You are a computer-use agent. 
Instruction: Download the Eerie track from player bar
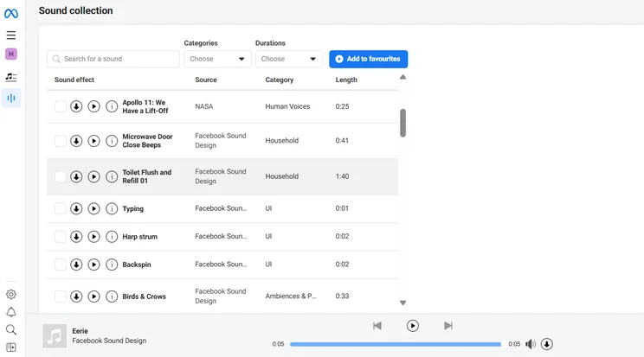tap(547, 344)
